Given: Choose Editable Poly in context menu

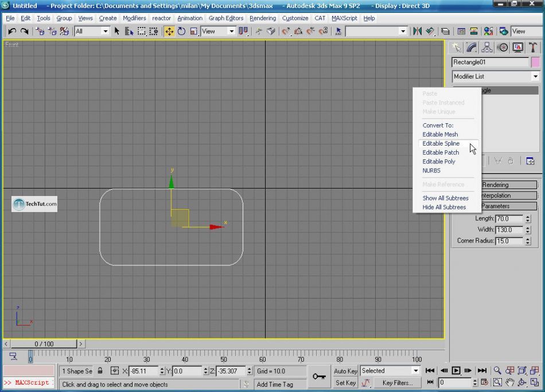Looking at the screenshot, I should (x=439, y=162).
